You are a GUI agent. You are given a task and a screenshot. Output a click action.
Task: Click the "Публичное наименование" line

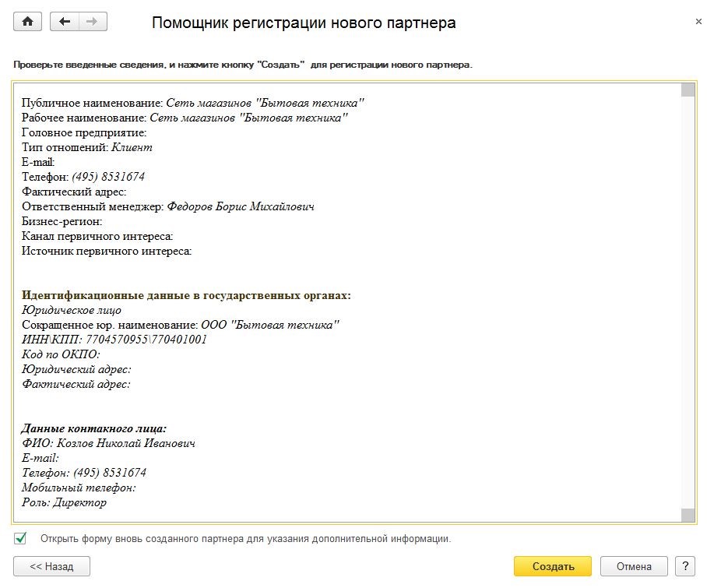pos(192,103)
